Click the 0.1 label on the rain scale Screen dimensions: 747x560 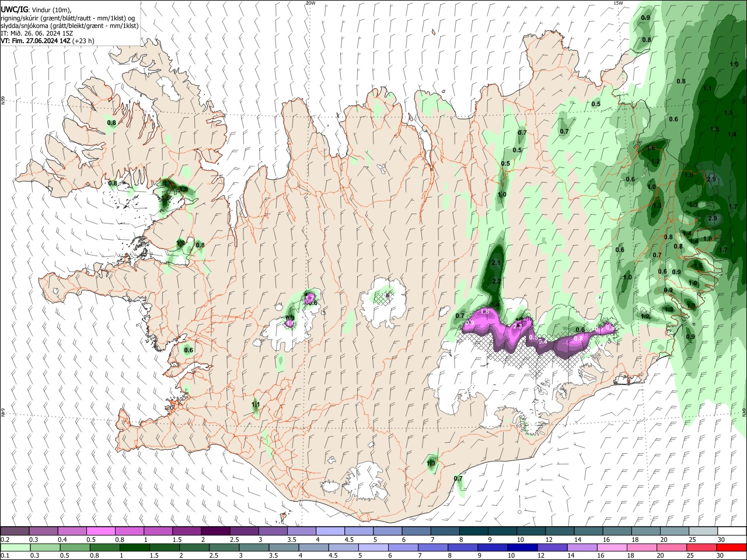(5, 556)
